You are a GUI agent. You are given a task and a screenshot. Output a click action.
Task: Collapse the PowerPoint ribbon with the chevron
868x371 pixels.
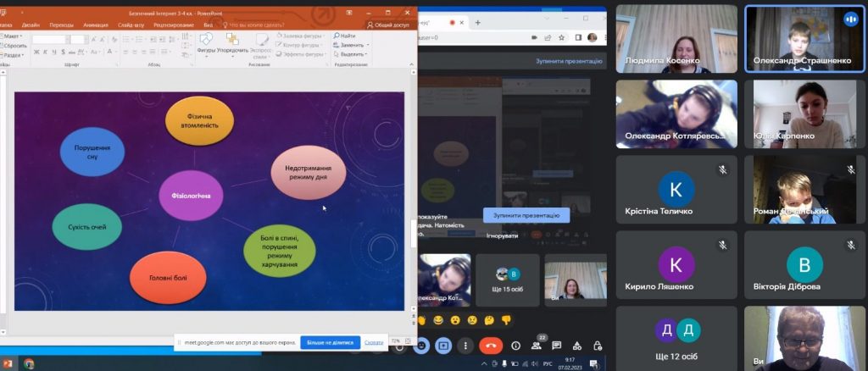point(412,64)
